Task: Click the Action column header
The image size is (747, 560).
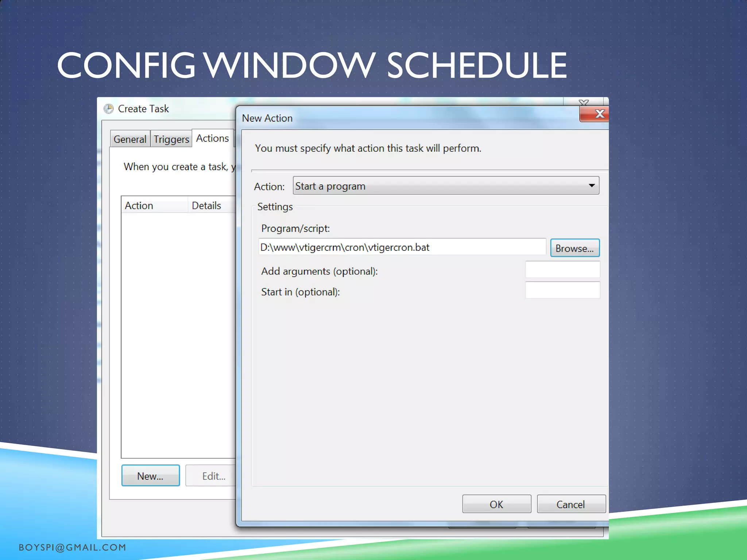Action: (x=154, y=205)
